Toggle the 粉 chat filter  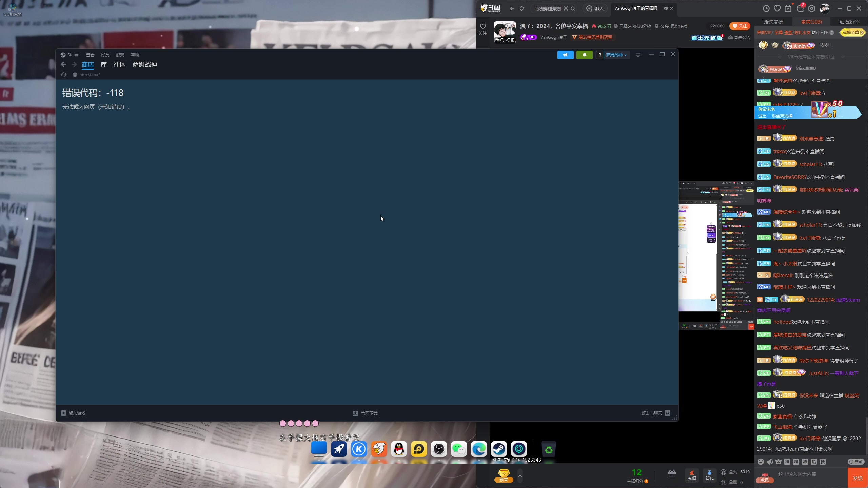(787, 462)
